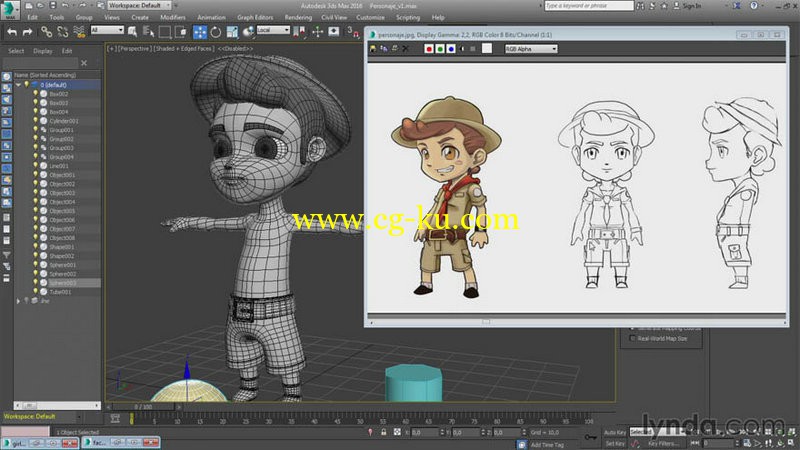This screenshot has height=450, width=800.
Task: Click the search keyword or phrase field
Action: [x=589, y=6]
